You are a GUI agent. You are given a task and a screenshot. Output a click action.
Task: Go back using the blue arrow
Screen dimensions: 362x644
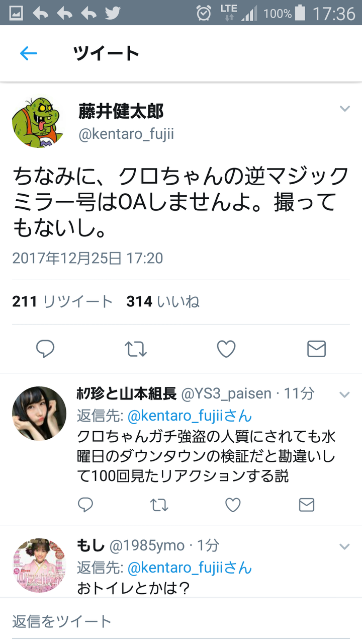tap(28, 53)
